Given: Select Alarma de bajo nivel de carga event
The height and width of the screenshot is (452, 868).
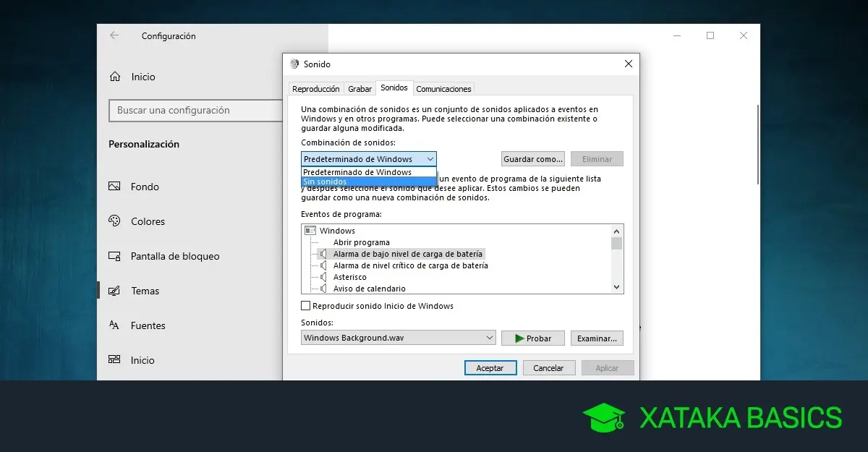Looking at the screenshot, I should [408, 254].
